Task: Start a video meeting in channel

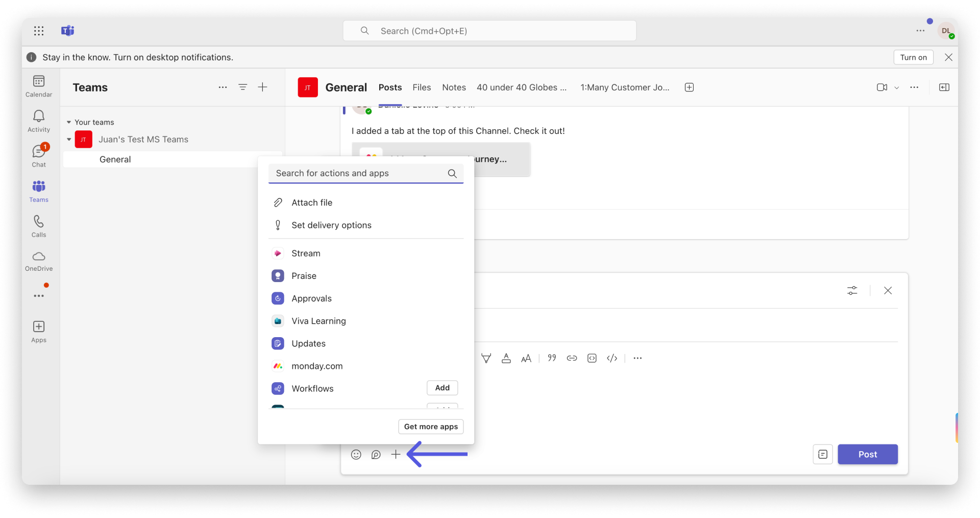Action: 882,87
